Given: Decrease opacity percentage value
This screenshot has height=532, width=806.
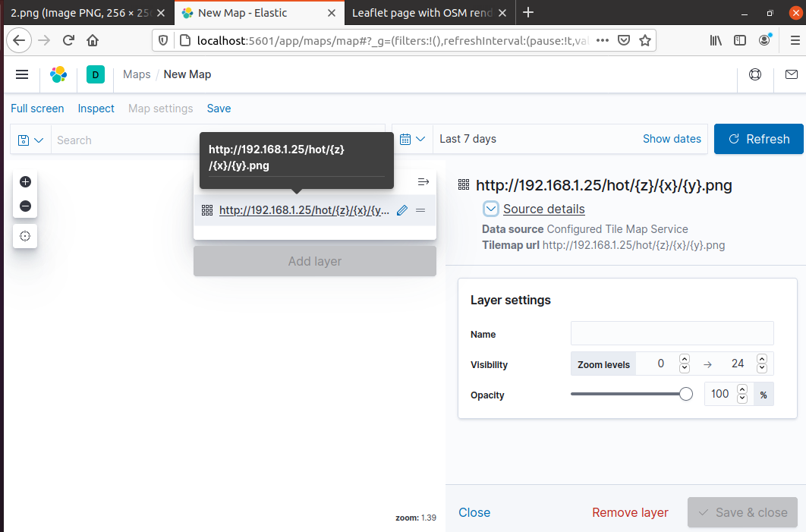Looking at the screenshot, I should [741, 398].
